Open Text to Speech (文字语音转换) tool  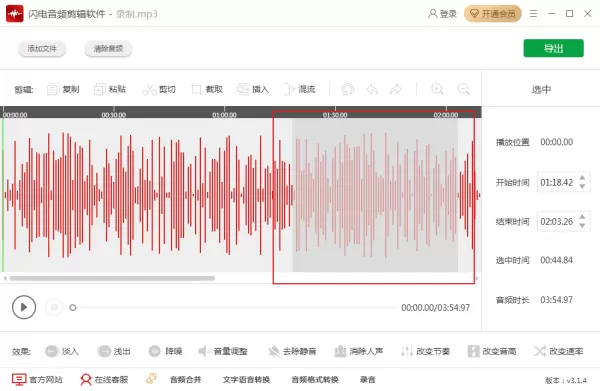click(x=246, y=380)
